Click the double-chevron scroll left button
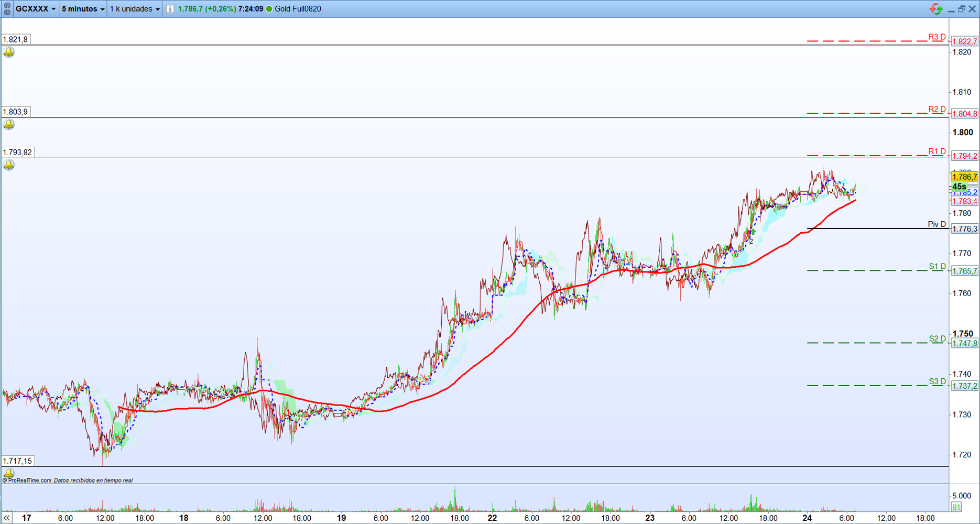980x524 pixels. coord(6,518)
